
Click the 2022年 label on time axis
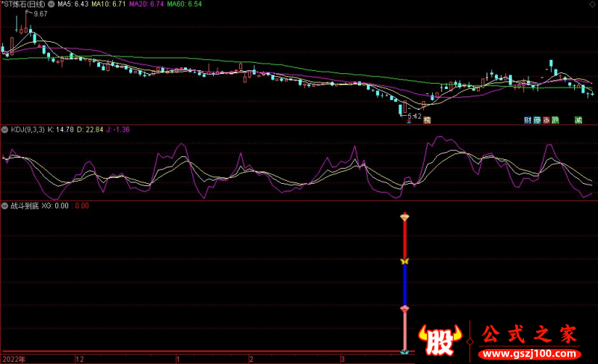pos(13,360)
